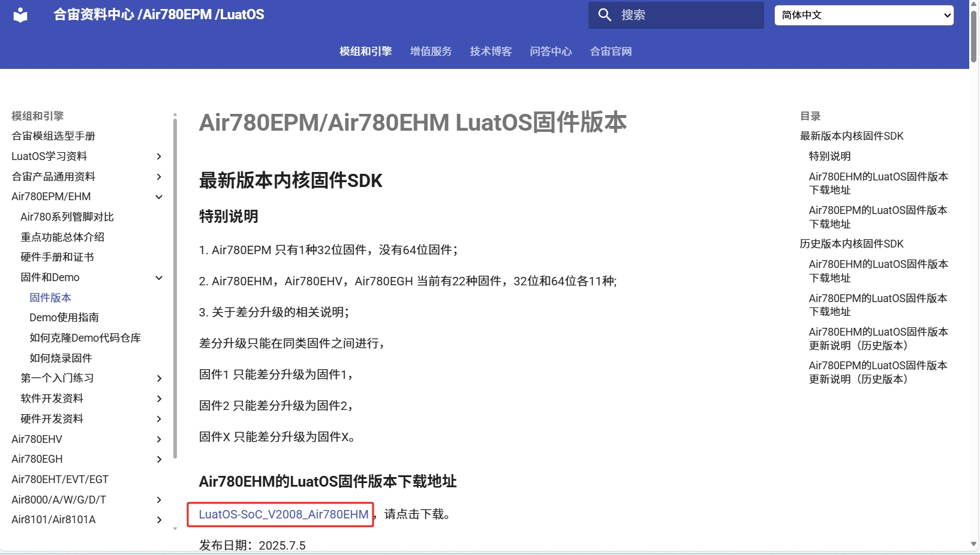Expand the Air8000/A/W/G/D/T chevron
Screen dimensions: 980x555
159,500
